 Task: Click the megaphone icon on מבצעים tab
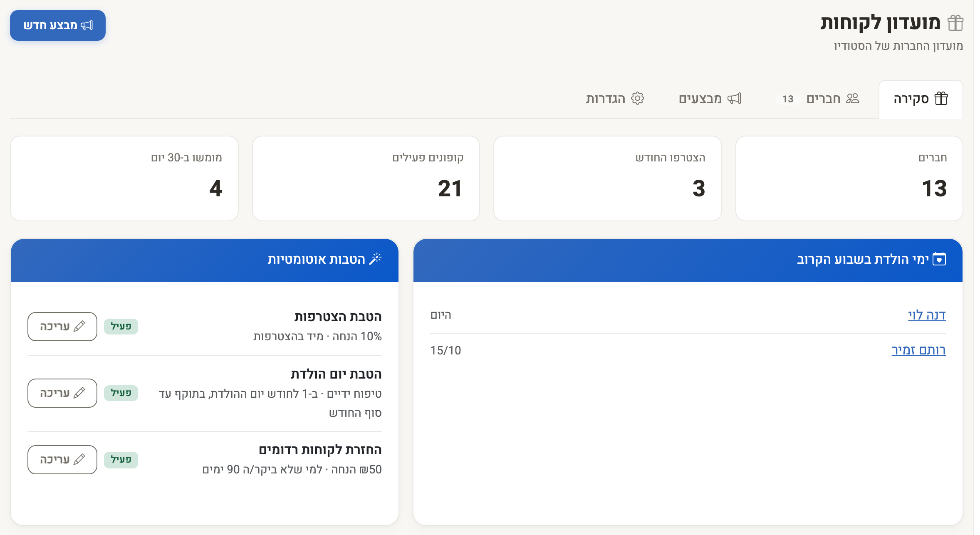point(735,99)
